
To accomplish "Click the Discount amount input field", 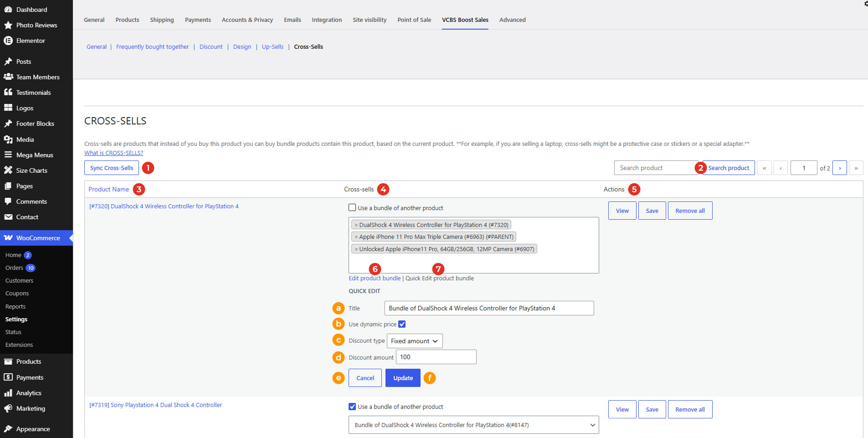I will point(436,357).
